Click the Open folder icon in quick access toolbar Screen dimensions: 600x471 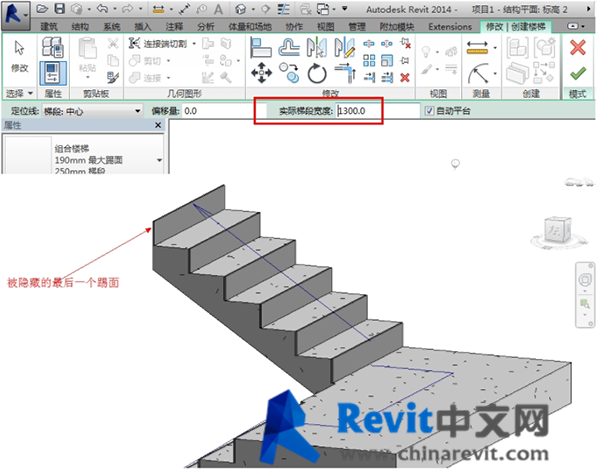(42, 9)
